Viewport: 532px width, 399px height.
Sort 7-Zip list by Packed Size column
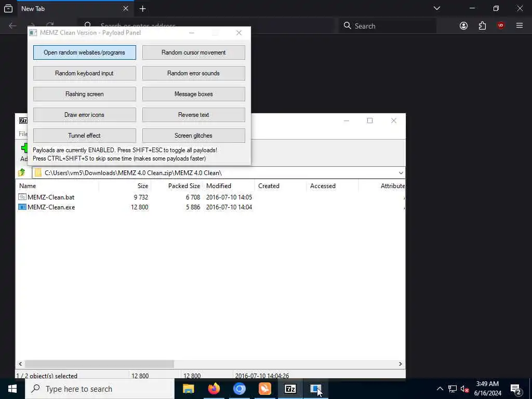tap(177, 186)
